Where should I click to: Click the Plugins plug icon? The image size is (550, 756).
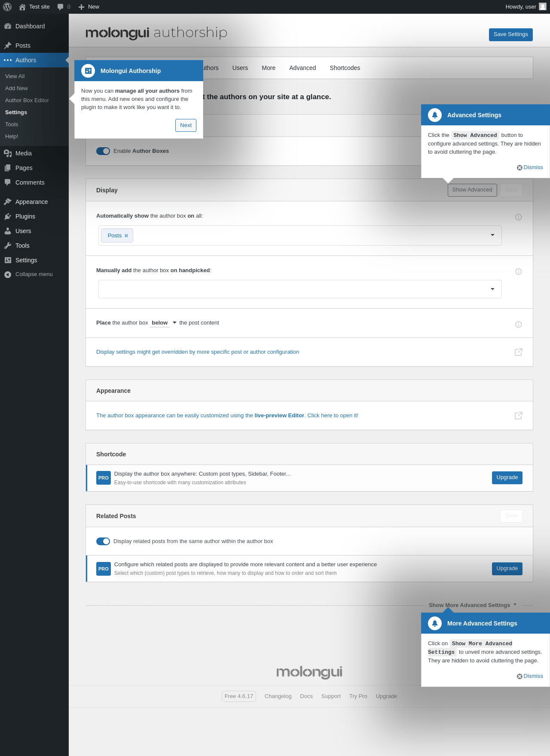(x=8, y=216)
